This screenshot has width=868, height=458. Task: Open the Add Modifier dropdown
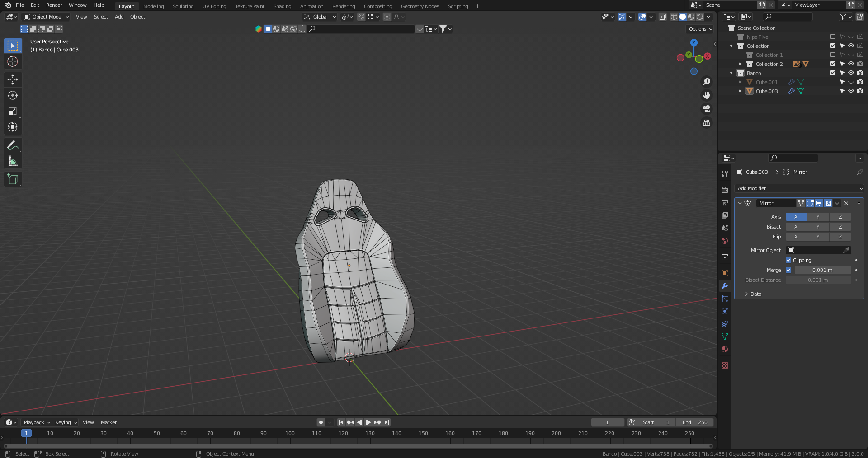[x=799, y=188]
